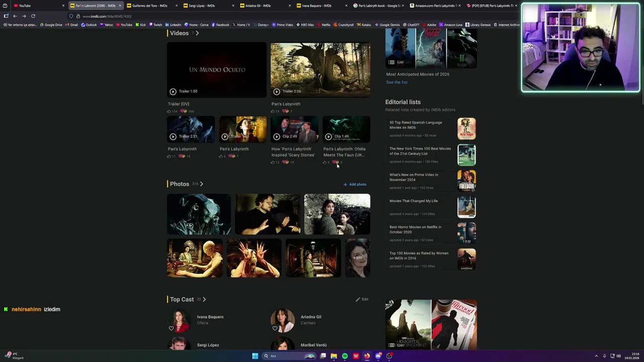Add Ariadna Gil to favorites
The height and width of the screenshot is (362, 644).
tap(275, 328)
